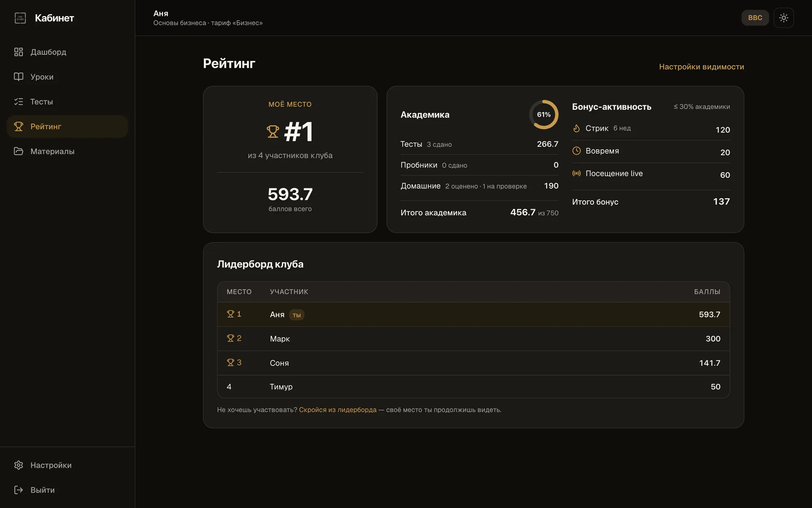
Task: Click the Настройки gear icon
Action: point(19,465)
